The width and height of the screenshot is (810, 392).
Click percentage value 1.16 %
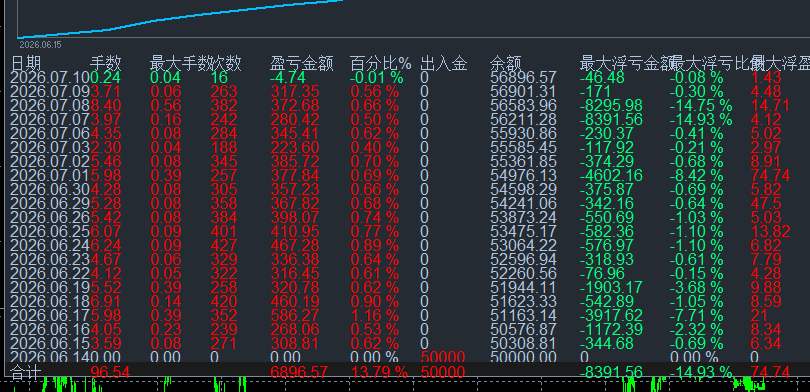pyautogui.click(x=375, y=315)
